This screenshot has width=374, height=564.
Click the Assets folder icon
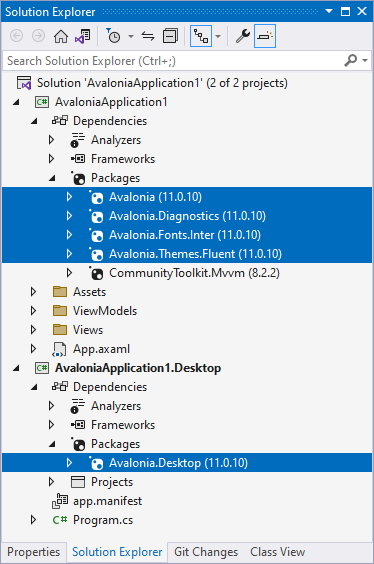(x=60, y=292)
